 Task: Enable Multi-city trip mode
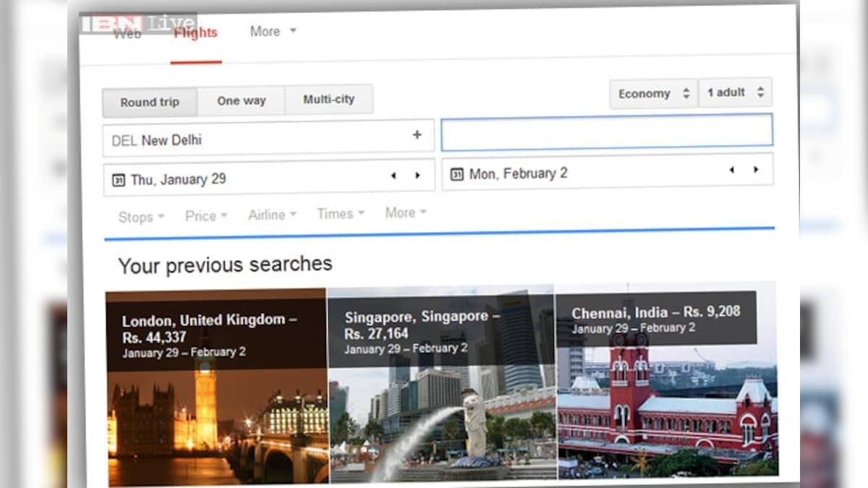click(329, 99)
